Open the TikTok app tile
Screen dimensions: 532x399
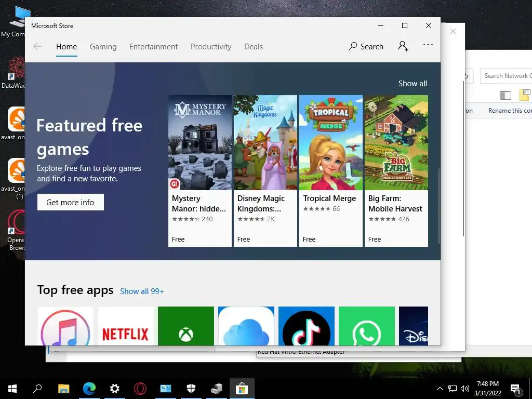(307, 326)
